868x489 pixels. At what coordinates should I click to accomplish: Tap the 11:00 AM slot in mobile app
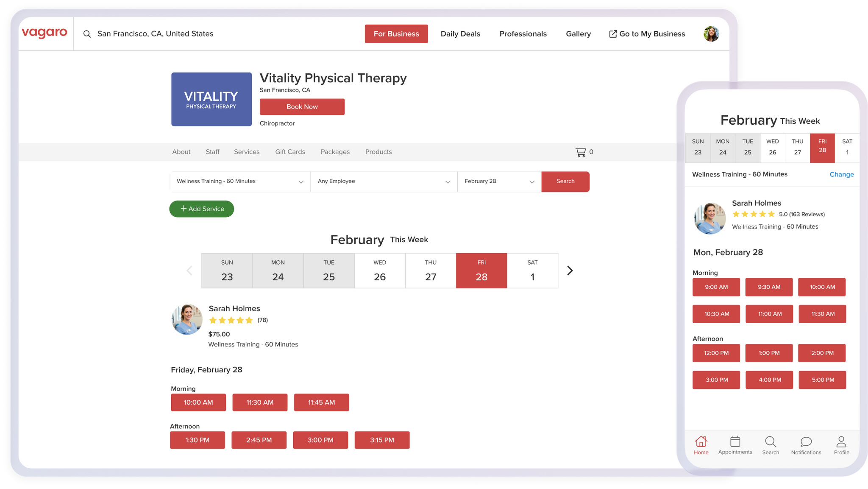pos(769,314)
